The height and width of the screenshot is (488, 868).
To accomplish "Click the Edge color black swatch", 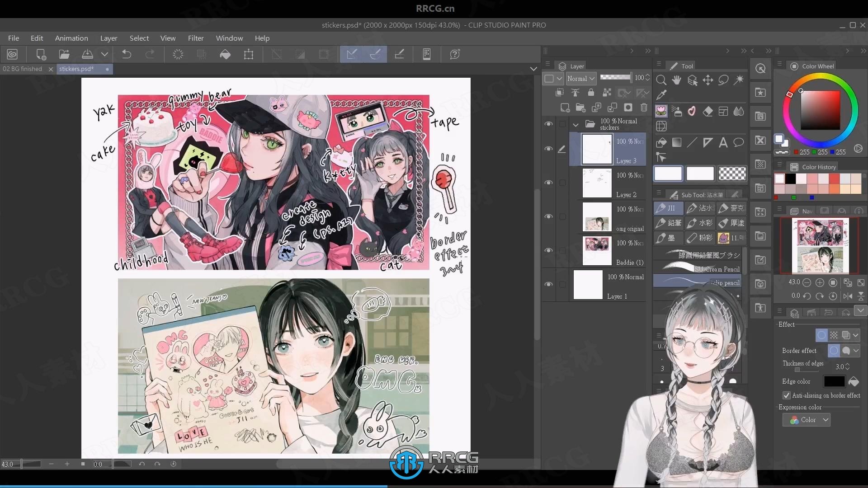I will (834, 381).
